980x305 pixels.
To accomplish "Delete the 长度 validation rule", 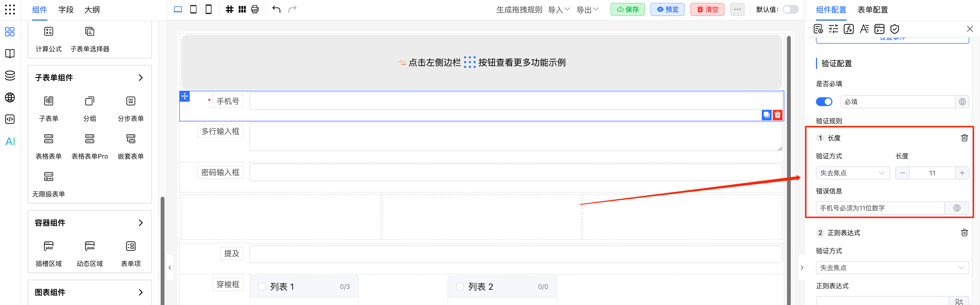I will click(x=964, y=138).
